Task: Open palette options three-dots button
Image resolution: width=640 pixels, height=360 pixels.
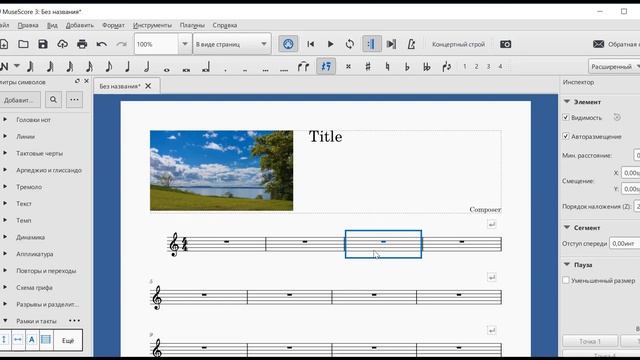Action: click(x=74, y=100)
